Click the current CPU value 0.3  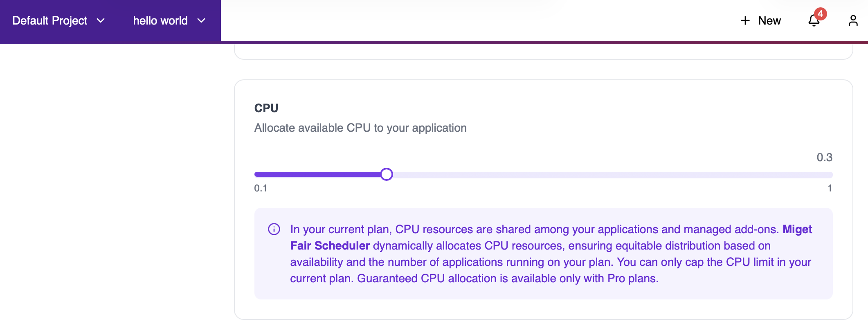pyautogui.click(x=825, y=157)
